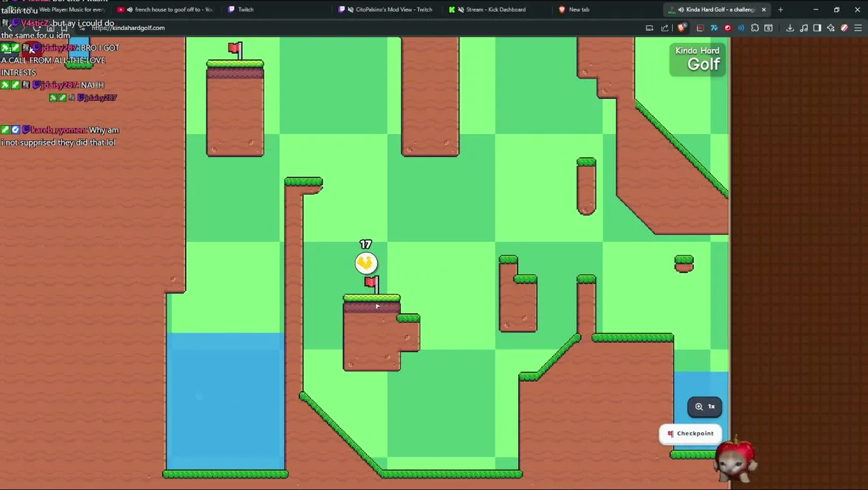This screenshot has height=490, width=868.
Task: Click the 1x zoom level button
Action: 705,406
